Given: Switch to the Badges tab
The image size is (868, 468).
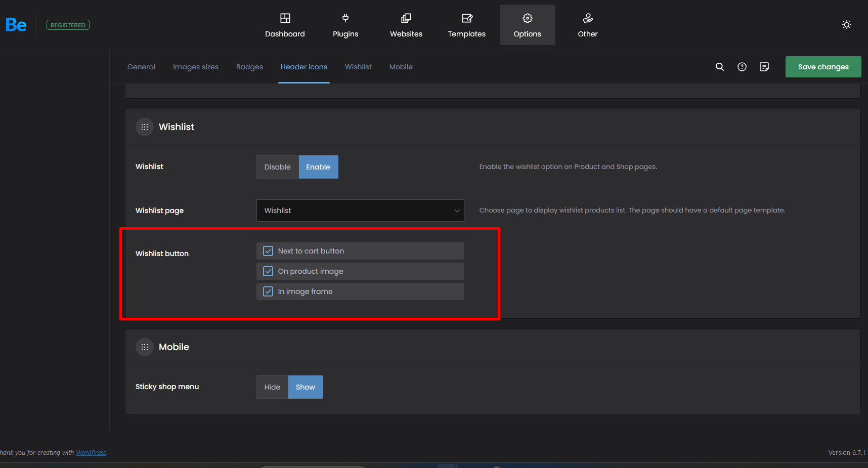Looking at the screenshot, I should (249, 67).
